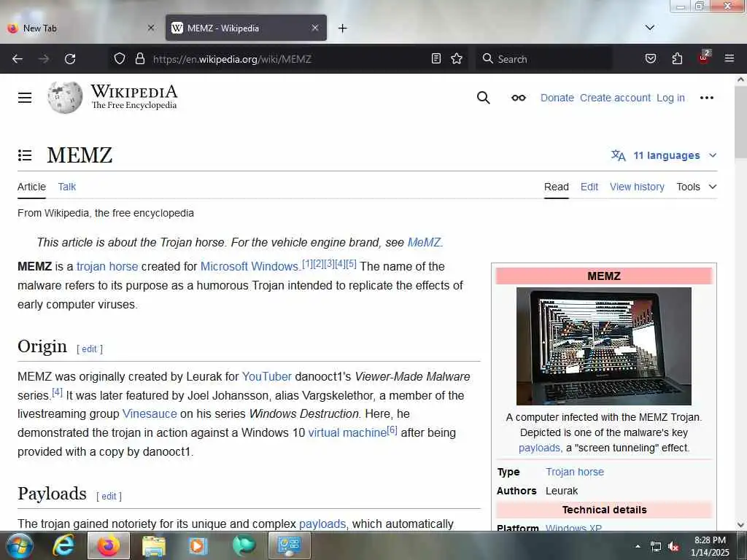Image resolution: width=747 pixels, height=560 pixels.
Task: Open the Firefox extensions puzzle icon
Action: [x=677, y=58]
